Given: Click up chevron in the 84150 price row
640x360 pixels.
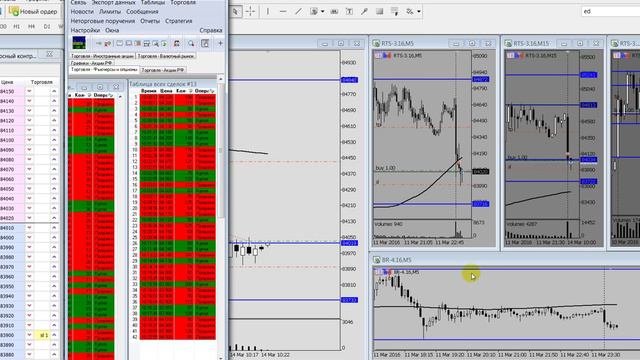Looking at the screenshot, I should tap(54, 91).
